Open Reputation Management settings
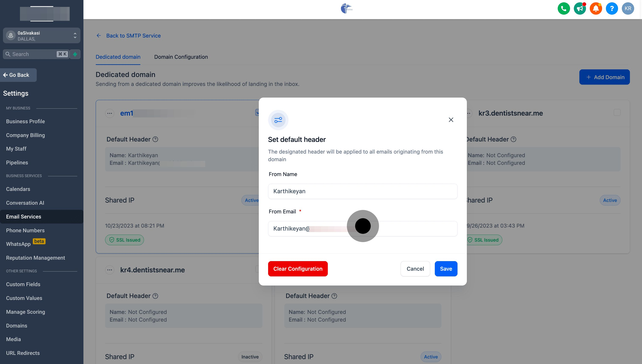 (x=35, y=258)
